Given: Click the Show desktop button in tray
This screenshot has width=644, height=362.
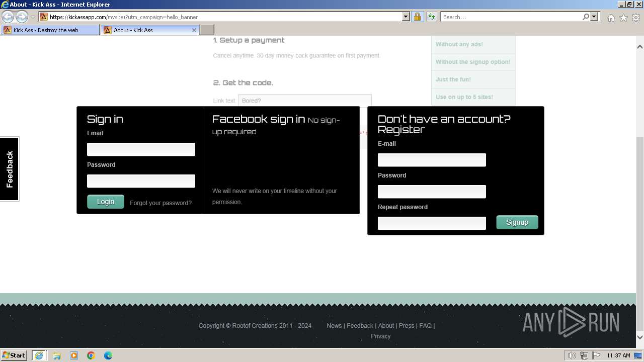Looking at the screenshot, I should (638, 355).
